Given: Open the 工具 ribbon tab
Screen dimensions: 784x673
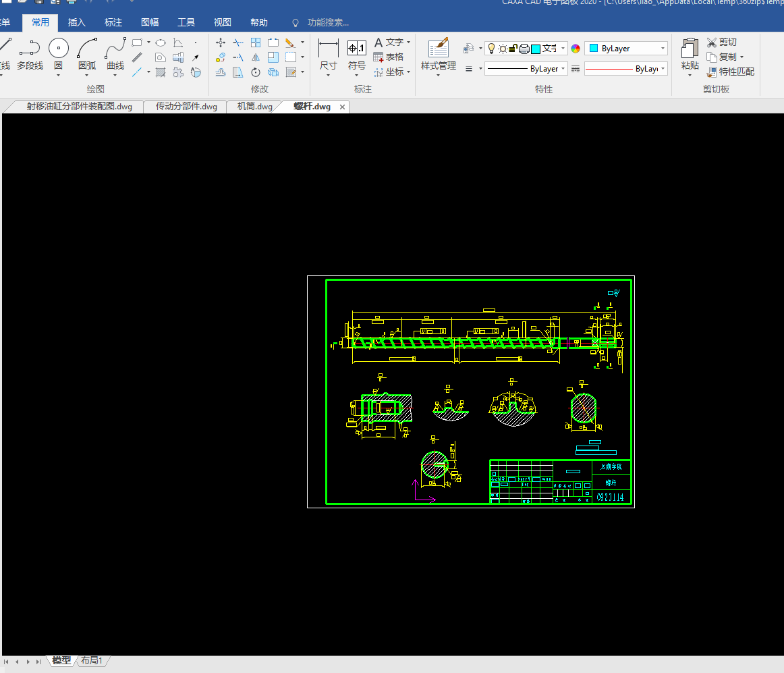Looking at the screenshot, I should coord(186,22).
